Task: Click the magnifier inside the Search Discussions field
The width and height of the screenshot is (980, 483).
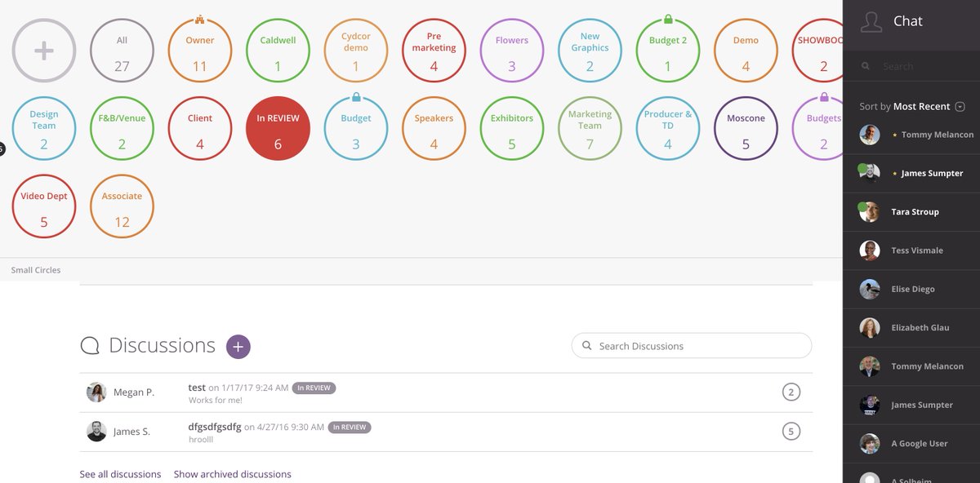Action: point(586,345)
